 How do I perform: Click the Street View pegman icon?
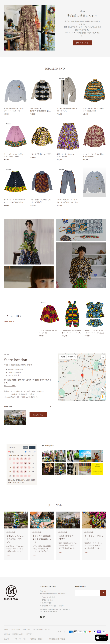point(103,397)
